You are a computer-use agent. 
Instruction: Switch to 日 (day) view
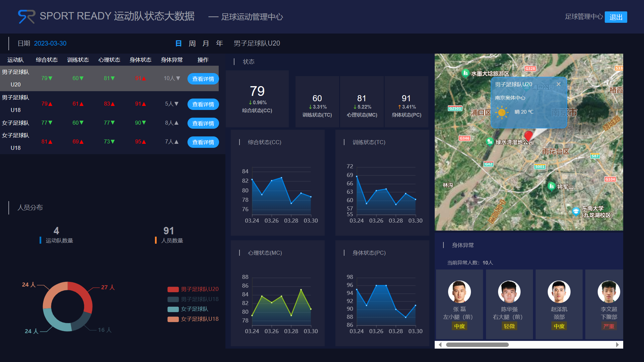[178, 44]
